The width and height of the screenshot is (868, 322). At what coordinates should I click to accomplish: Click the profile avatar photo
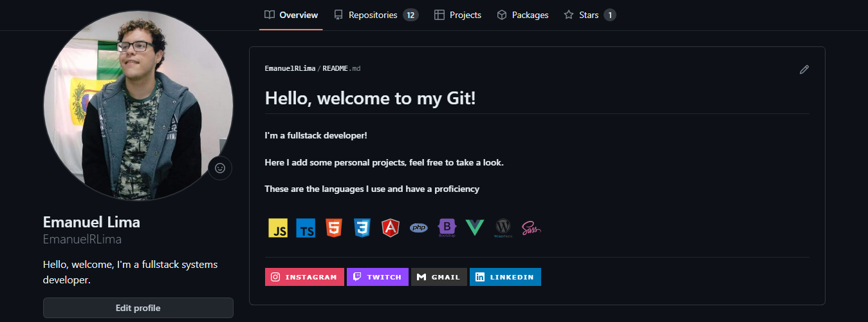[138, 105]
